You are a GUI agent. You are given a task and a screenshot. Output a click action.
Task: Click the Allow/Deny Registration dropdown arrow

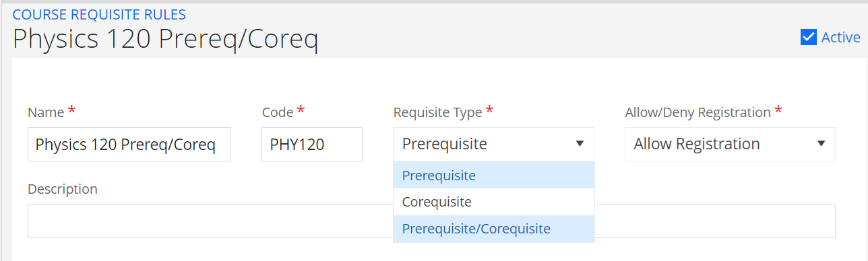pos(821,144)
